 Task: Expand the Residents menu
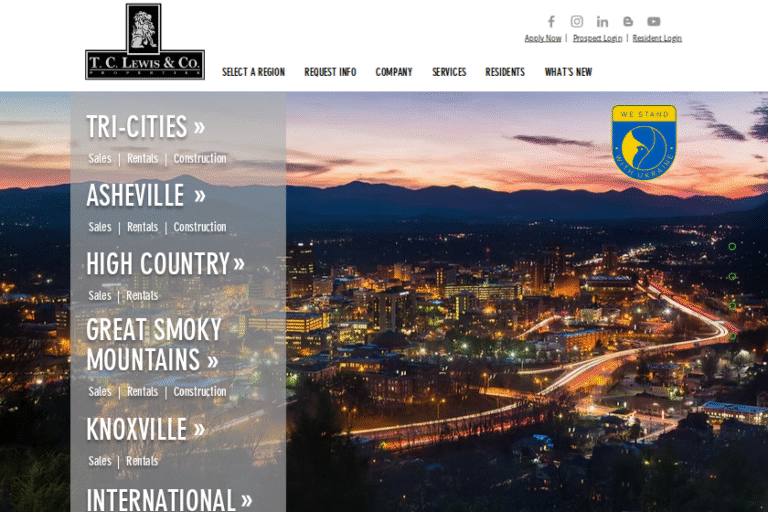pos(505,72)
